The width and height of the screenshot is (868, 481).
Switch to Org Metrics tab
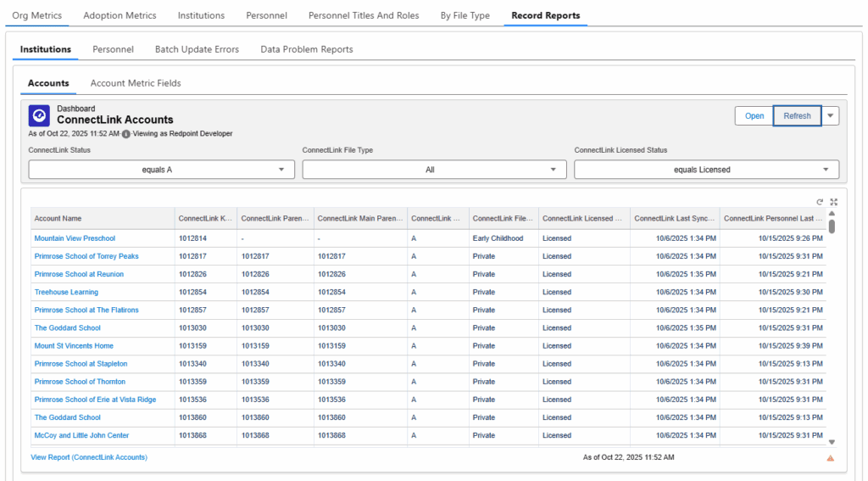pos(37,15)
